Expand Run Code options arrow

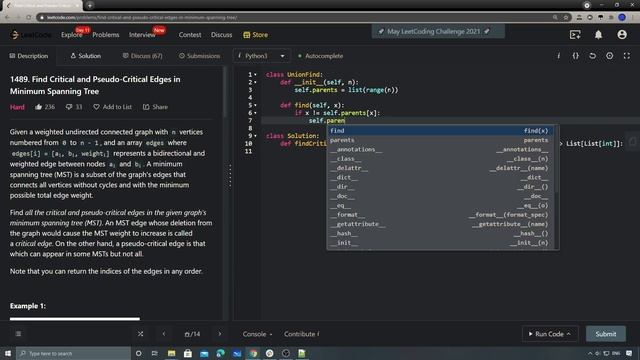click(x=569, y=334)
